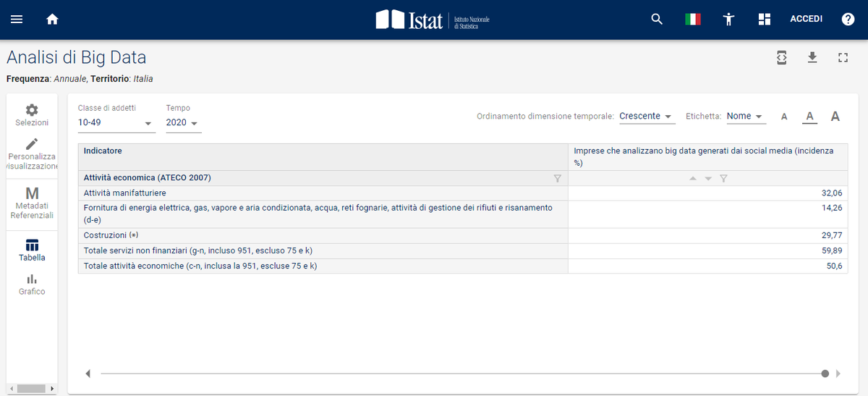Open Selezioni settings panel
Viewport: 868px width, 396px height.
click(32, 115)
